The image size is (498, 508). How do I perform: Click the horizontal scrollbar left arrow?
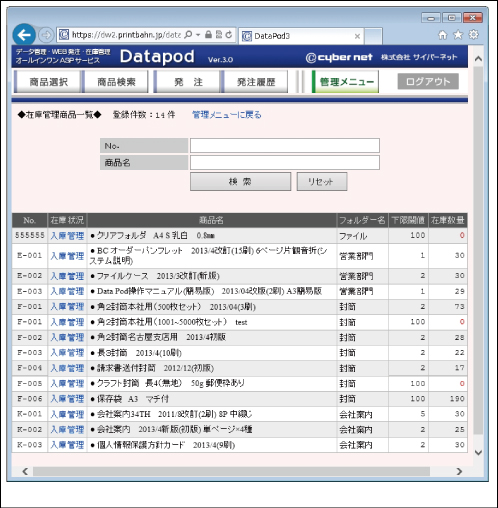tap(25, 471)
